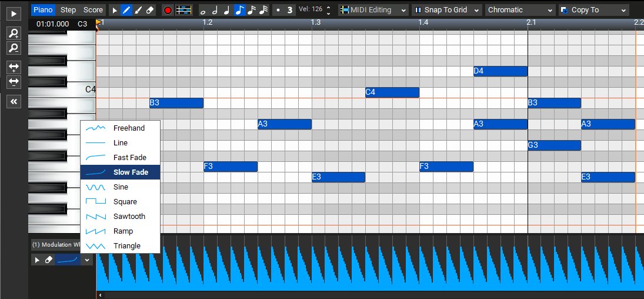Open the Chromatic scale dropdown
This screenshot has height=299, width=644.
point(520,10)
